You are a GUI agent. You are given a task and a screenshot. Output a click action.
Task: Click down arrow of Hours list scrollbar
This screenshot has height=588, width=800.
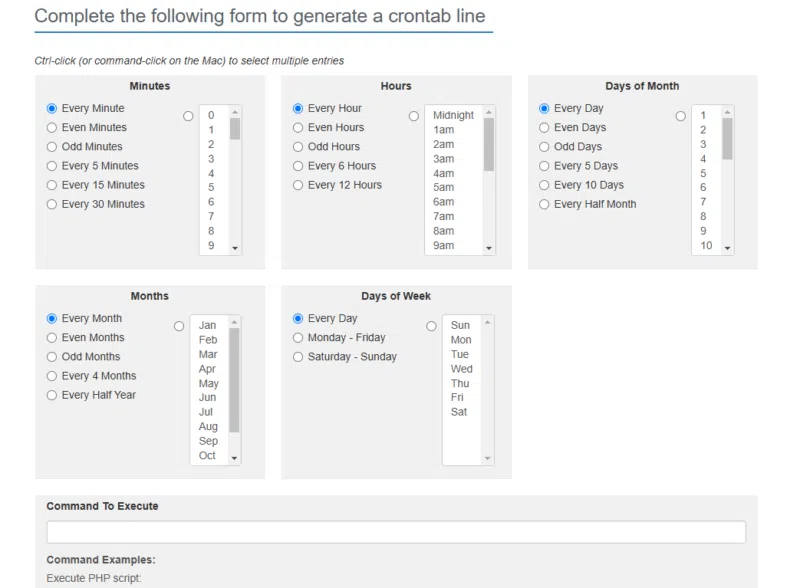tap(489, 248)
